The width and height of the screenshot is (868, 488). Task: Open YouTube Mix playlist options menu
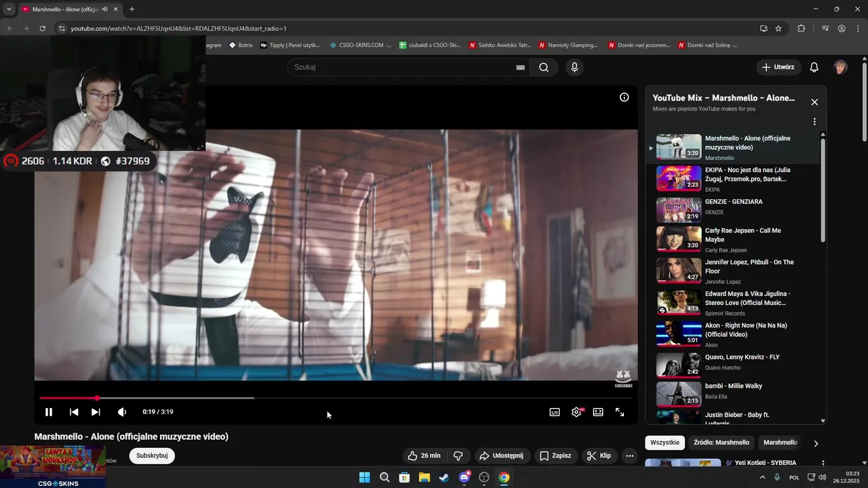click(x=814, y=122)
